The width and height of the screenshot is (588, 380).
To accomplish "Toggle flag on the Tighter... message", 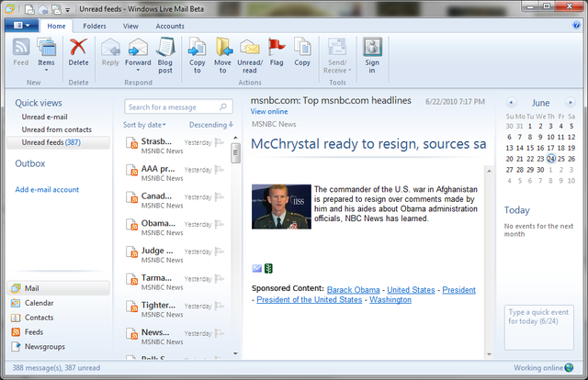I will (x=220, y=307).
